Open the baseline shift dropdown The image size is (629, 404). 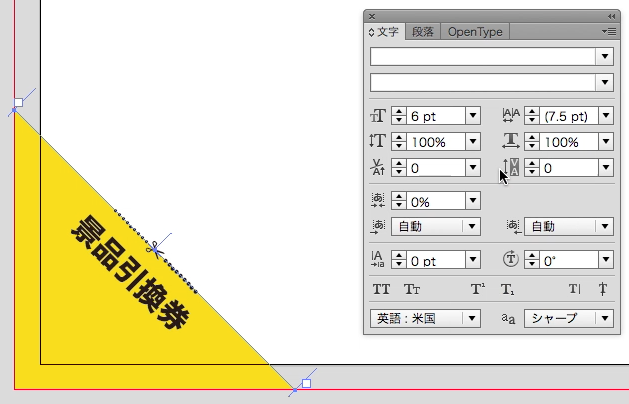473,260
